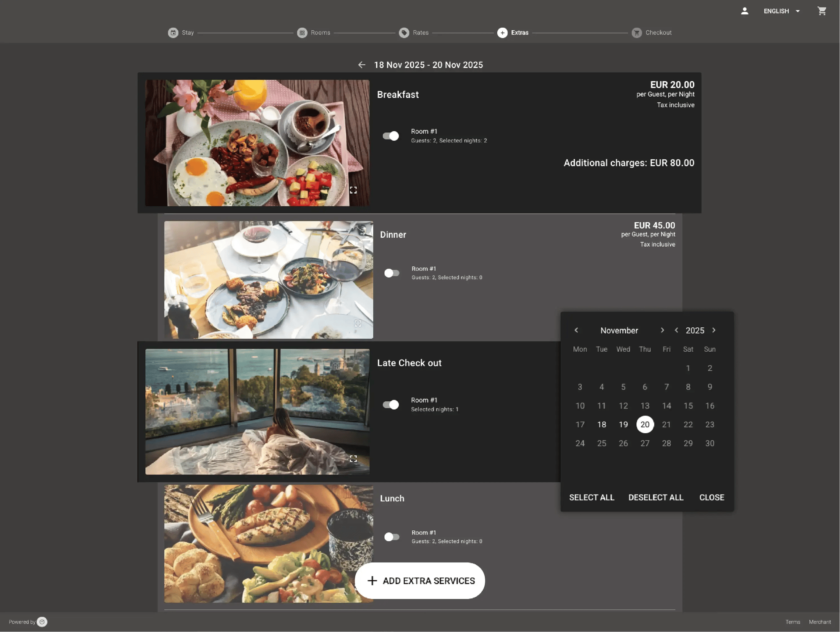Switch to the Checkout step
840x632 pixels.
pos(636,32)
